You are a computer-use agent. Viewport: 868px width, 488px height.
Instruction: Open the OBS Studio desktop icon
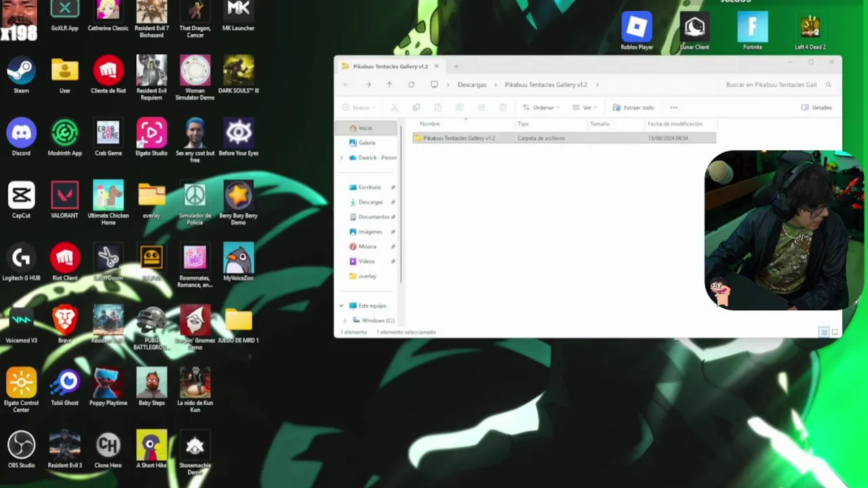pyautogui.click(x=21, y=449)
